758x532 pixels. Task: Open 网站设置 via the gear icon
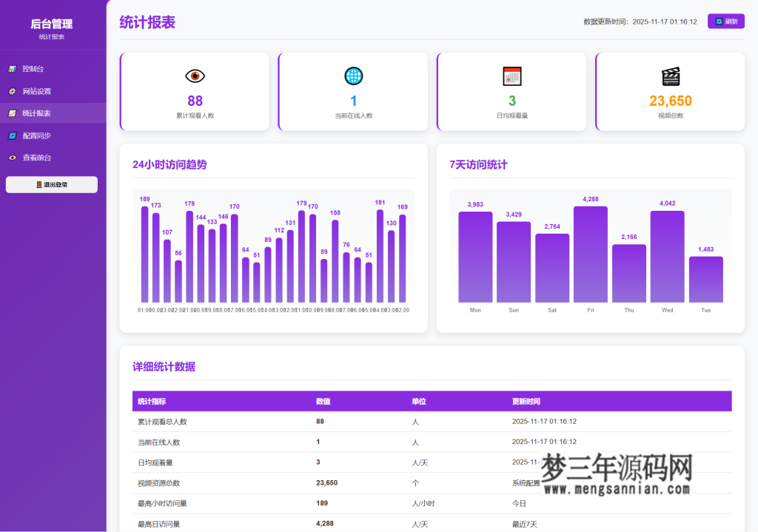click(13, 90)
